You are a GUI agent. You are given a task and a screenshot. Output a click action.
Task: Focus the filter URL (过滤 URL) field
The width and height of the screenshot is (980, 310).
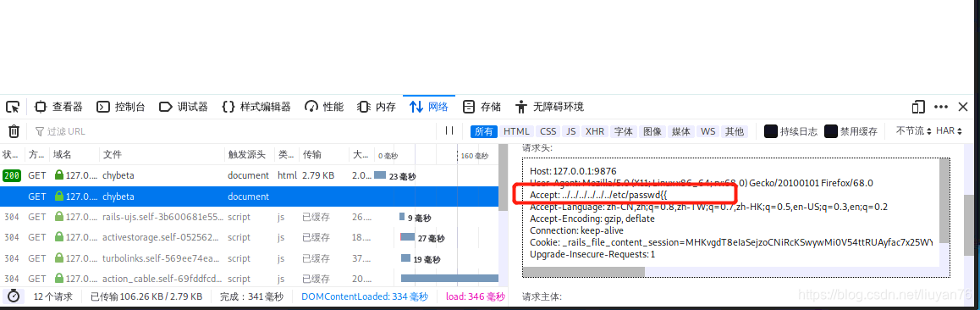pos(234,131)
